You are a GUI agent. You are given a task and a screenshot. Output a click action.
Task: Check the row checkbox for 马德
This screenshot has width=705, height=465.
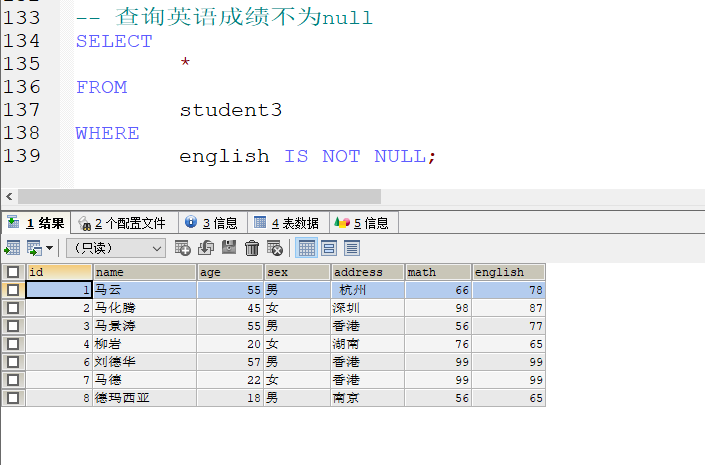(x=13, y=380)
